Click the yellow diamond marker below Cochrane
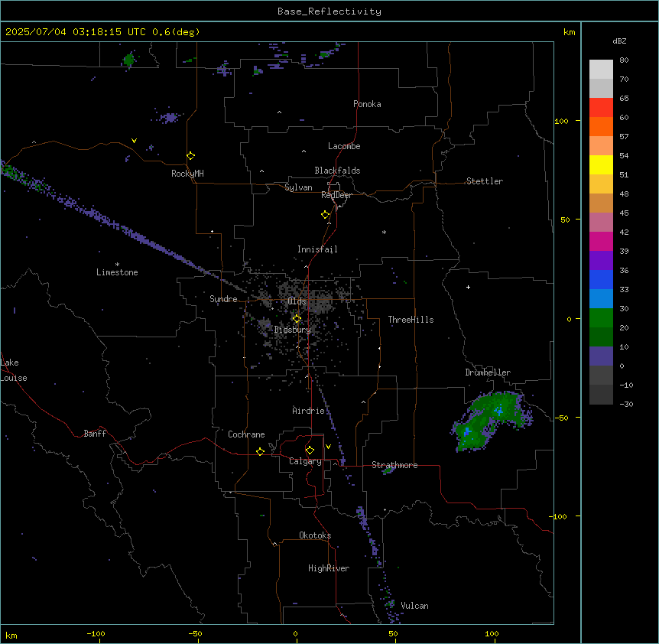This screenshot has height=644, width=659. click(x=260, y=451)
